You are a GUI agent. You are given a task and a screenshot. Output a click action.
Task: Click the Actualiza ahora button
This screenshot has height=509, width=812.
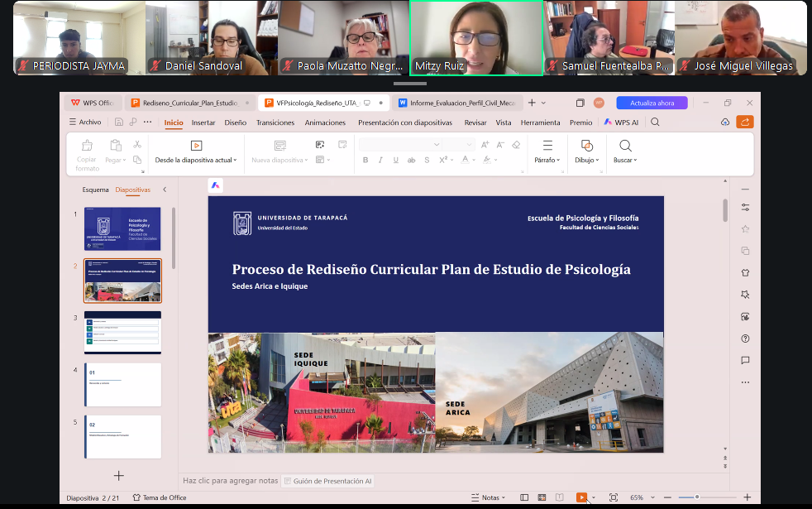coord(652,103)
